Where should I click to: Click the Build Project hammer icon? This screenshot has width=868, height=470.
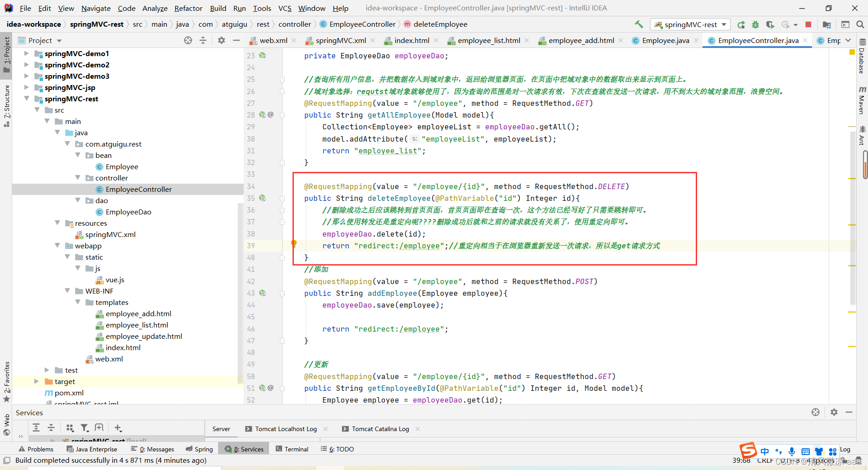tap(639, 24)
